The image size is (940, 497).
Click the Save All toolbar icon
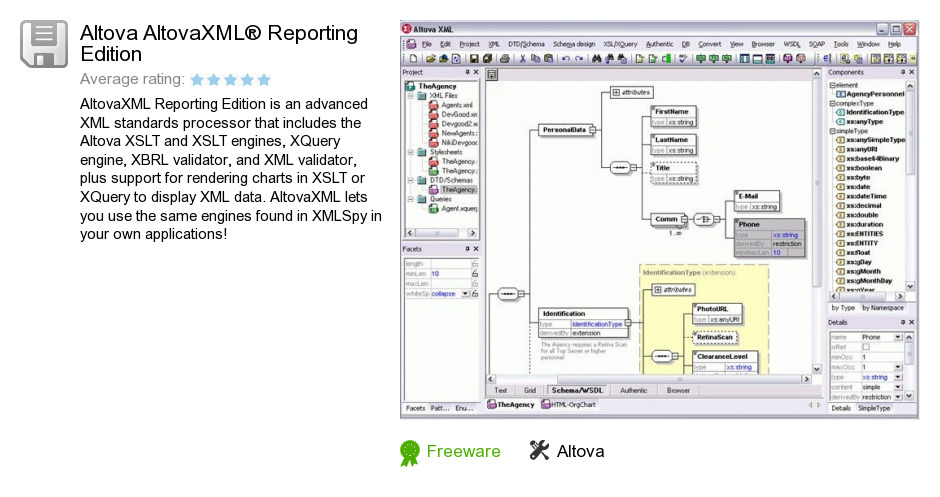click(x=487, y=59)
